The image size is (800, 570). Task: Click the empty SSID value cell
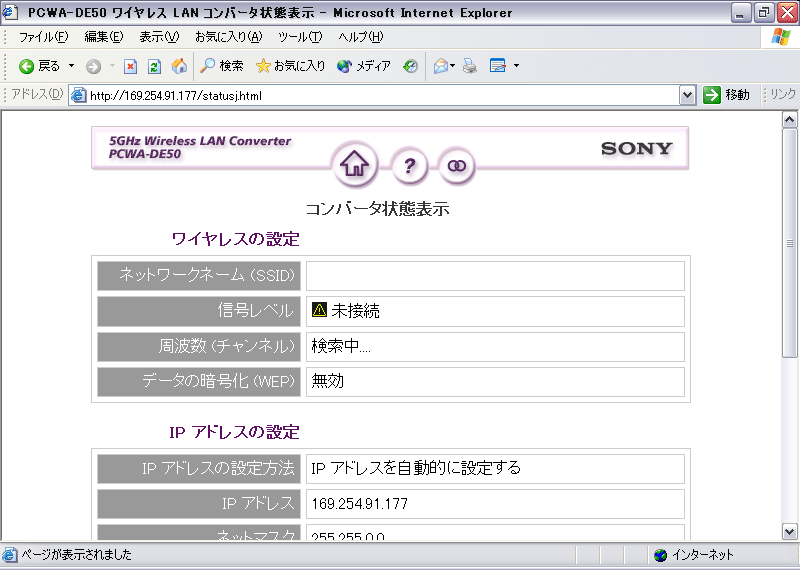pyautogui.click(x=495, y=276)
